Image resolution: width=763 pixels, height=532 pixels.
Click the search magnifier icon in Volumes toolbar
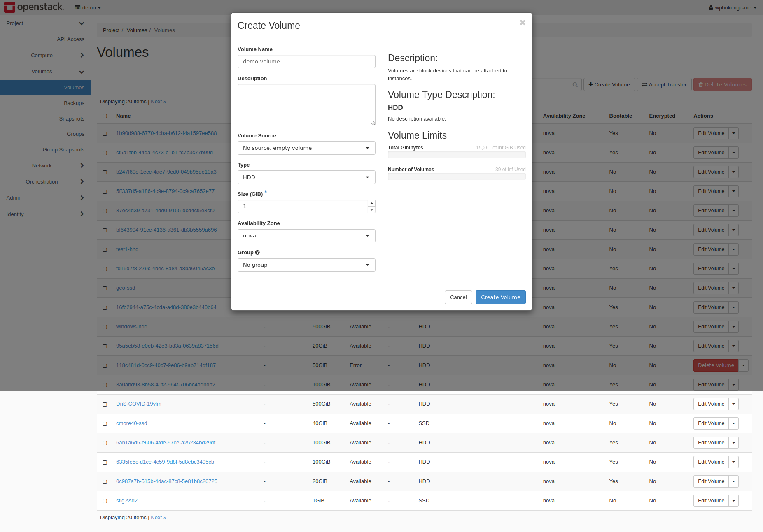(575, 85)
